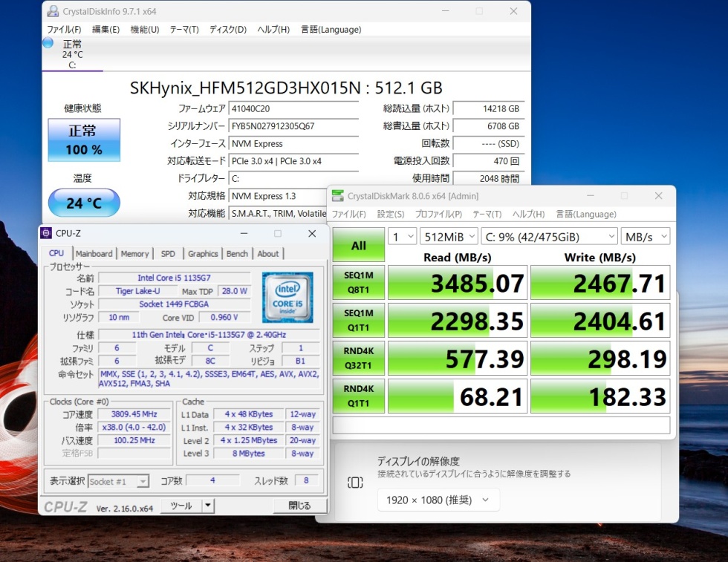This screenshot has height=562, width=728.
Task: Open 編集(E) menu in CrystalDiskInfo
Action: pyautogui.click(x=105, y=30)
